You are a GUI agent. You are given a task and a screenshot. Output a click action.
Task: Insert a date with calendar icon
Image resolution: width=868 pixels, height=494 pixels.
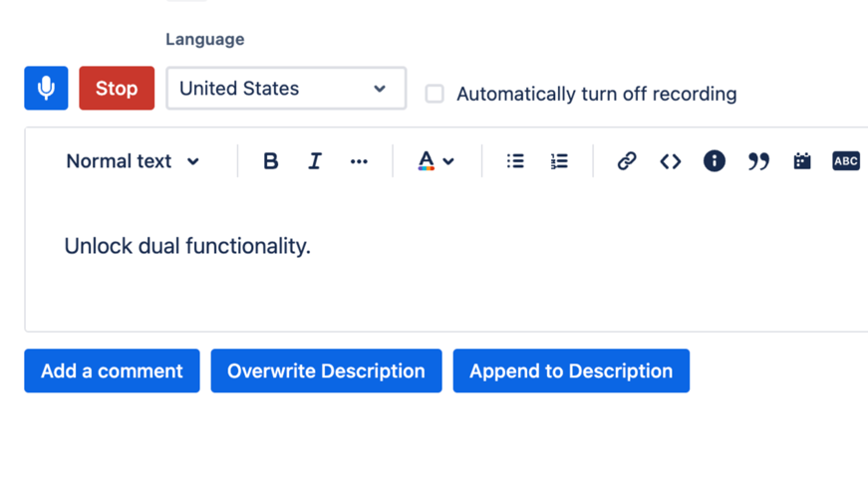(x=802, y=161)
